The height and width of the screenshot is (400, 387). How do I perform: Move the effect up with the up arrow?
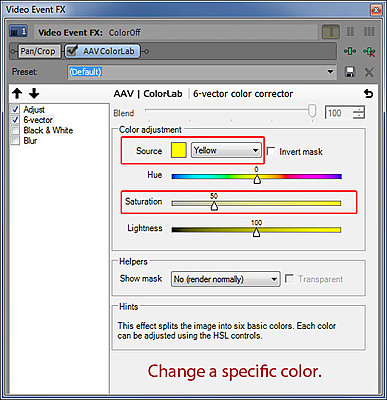[x=17, y=94]
